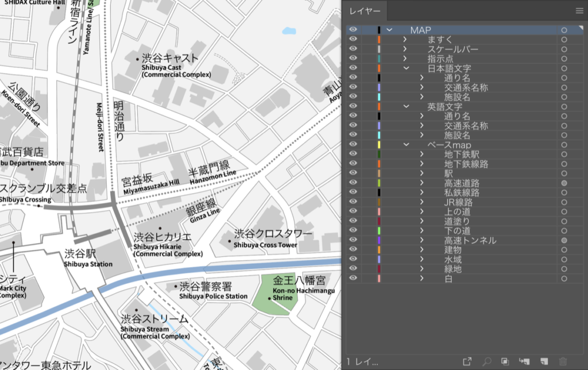Viewport: 588px width, 370px height.
Task: Click the 渋谷キャスト label on the map
Action: (170, 58)
